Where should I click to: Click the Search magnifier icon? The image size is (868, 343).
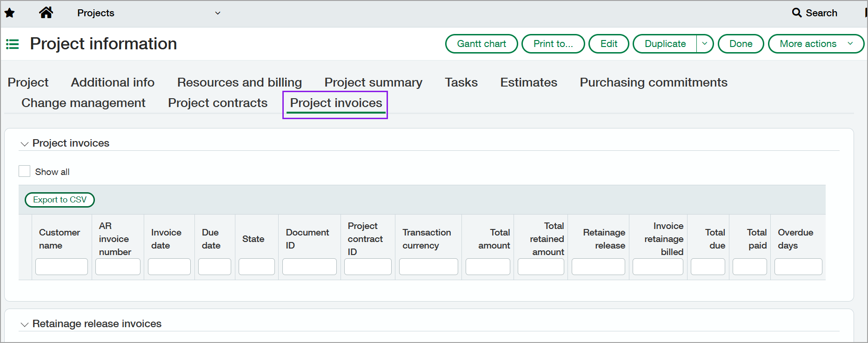click(796, 13)
